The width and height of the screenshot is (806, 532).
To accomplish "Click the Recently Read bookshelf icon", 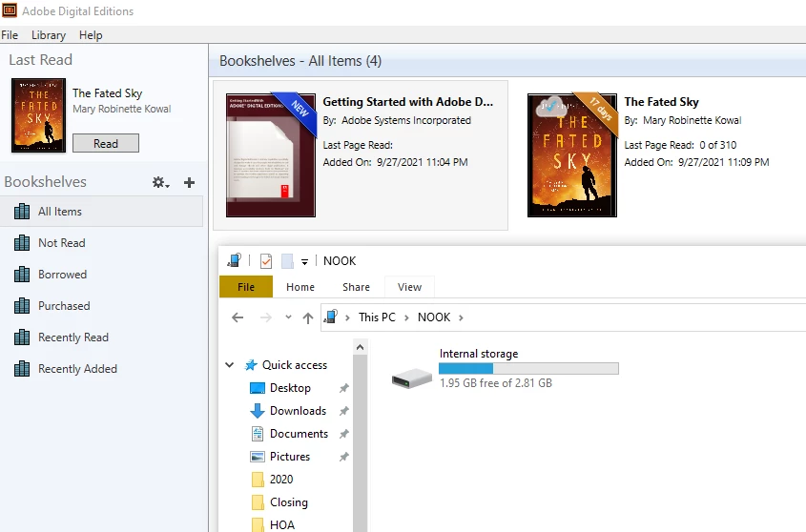I will click(x=22, y=338).
